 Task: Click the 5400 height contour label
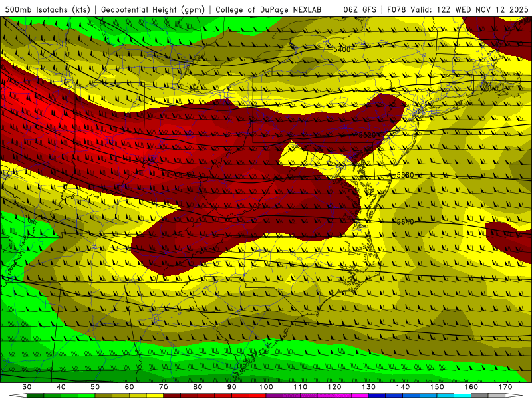click(x=342, y=49)
